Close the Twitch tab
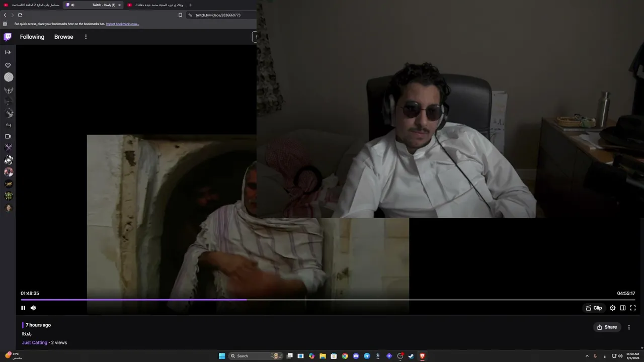Screen dimensions: 644x362 click(119, 5)
